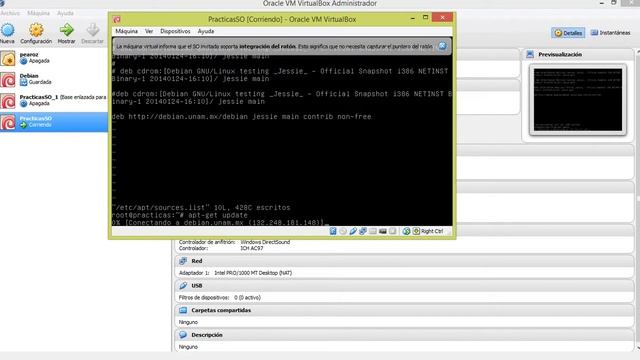
Task: Click the host key icon beside Right Ctrl
Action: tap(416, 231)
